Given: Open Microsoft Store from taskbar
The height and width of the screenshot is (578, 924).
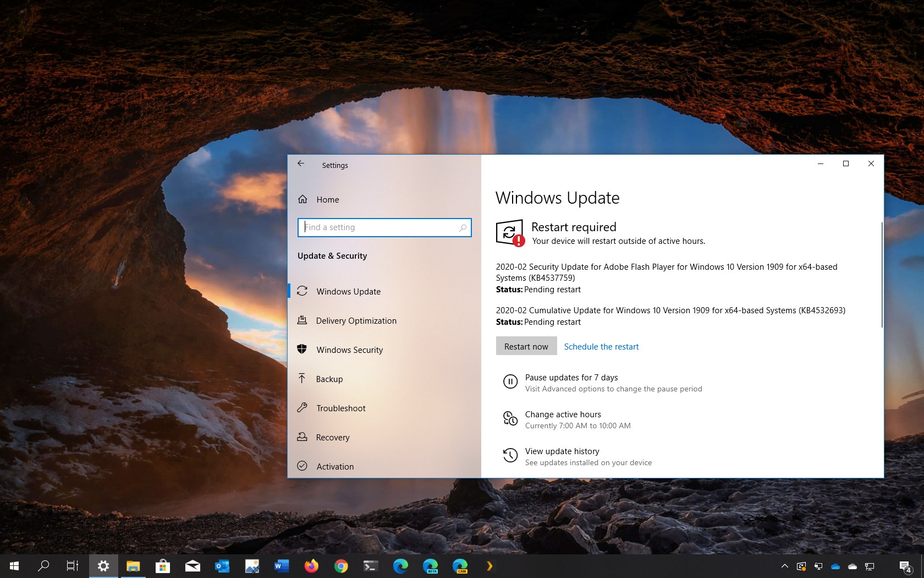Looking at the screenshot, I should [x=163, y=566].
